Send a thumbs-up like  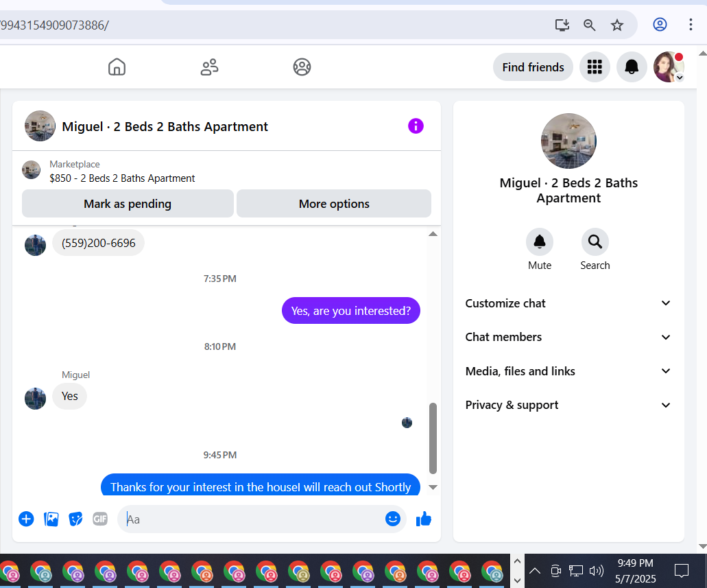pos(423,519)
